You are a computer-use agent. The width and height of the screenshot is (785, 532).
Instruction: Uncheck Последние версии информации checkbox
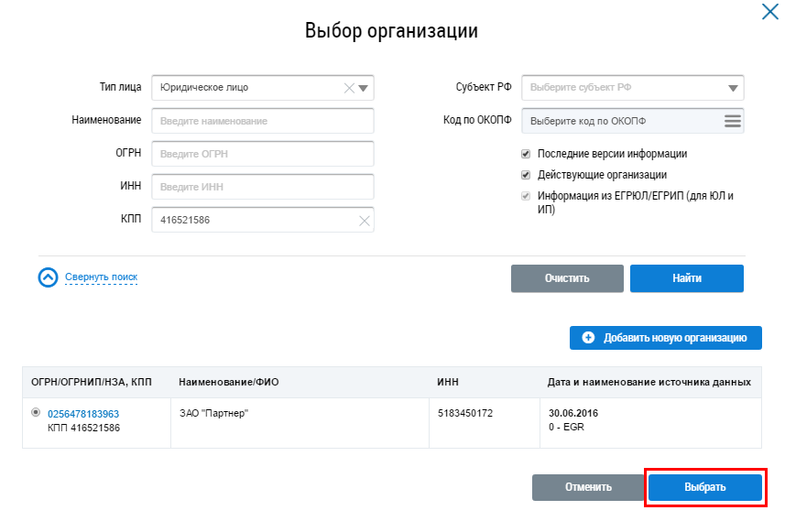[x=526, y=154]
